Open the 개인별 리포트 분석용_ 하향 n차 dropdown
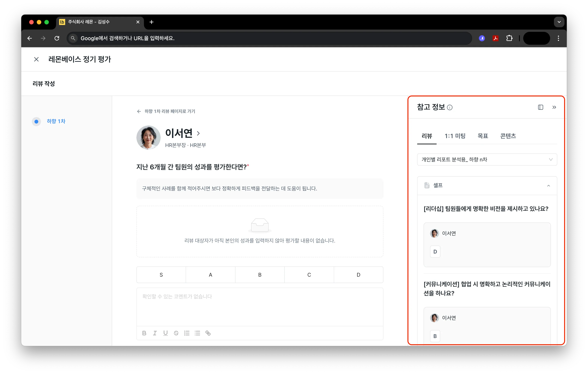This screenshot has height=374, width=588. click(x=487, y=160)
